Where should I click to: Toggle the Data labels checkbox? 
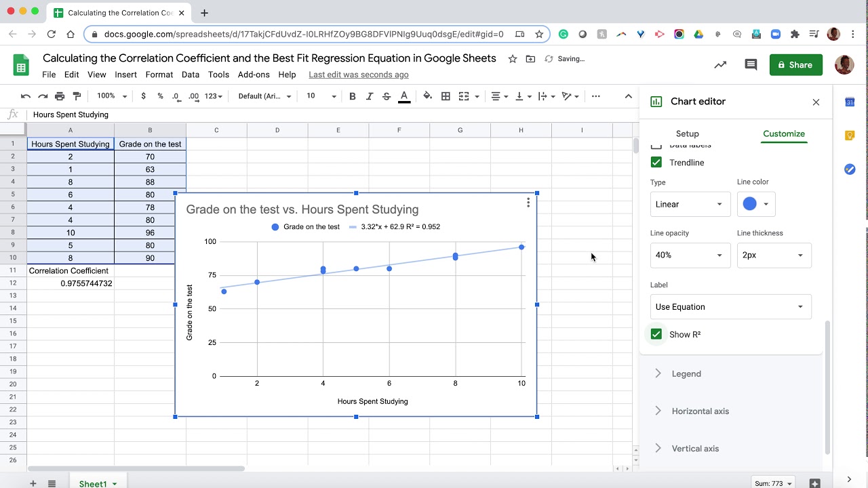[x=656, y=146]
